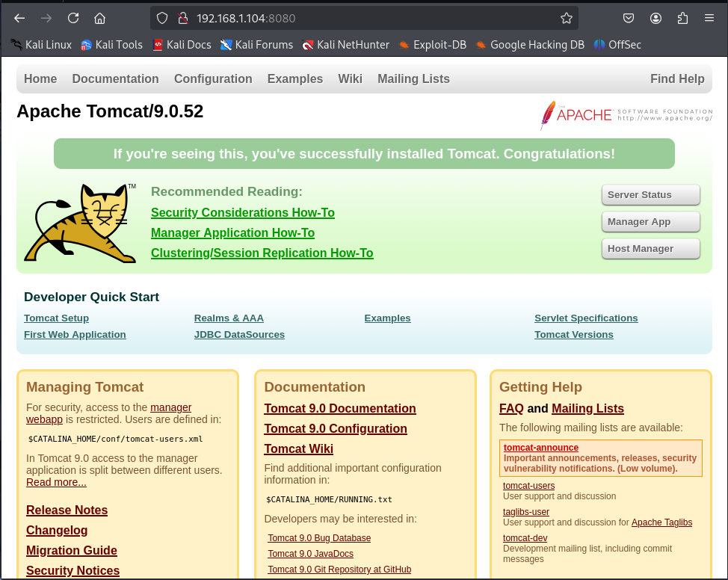The image size is (728, 580).
Task: Open the Examples link under Developer Quick Start
Action: pos(388,318)
